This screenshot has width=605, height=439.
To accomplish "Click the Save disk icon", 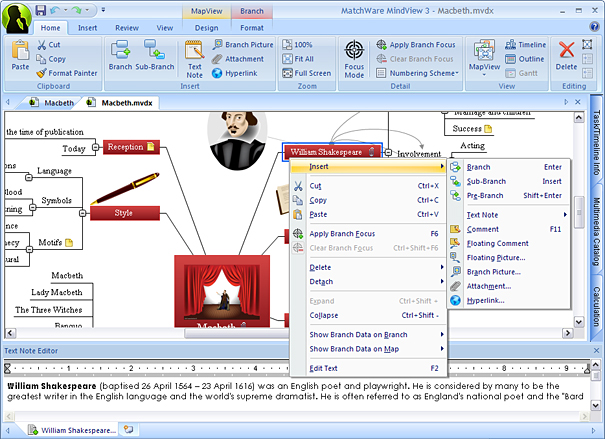I will [x=41, y=10].
